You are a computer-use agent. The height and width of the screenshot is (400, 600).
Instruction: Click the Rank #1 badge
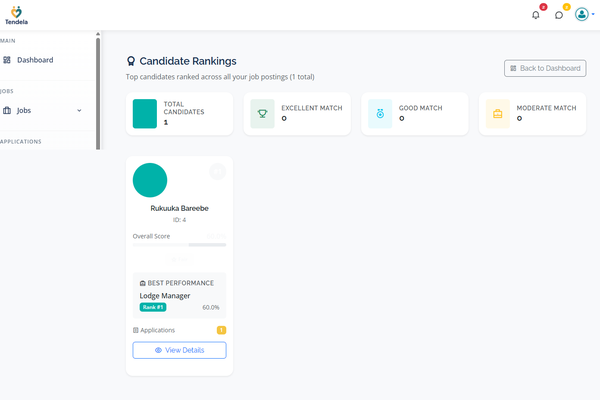click(153, 307)
